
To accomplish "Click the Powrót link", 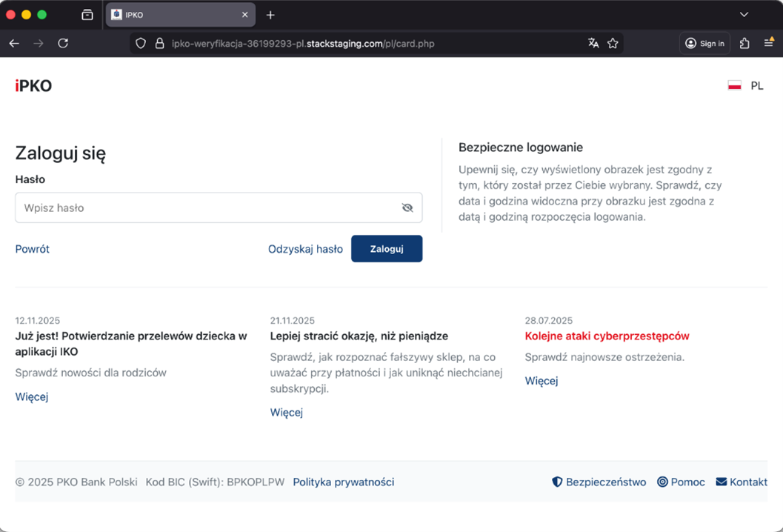I will pyautogui.click(x=33, y=249).
